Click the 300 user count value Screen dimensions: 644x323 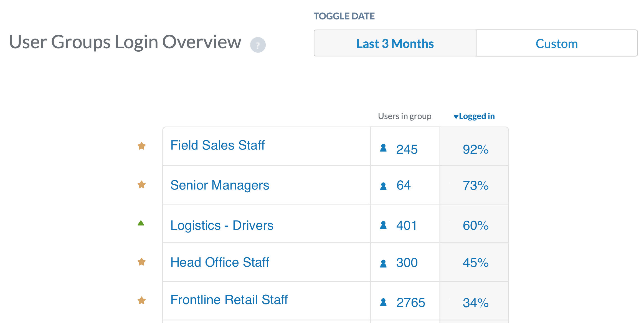(407, 263)
